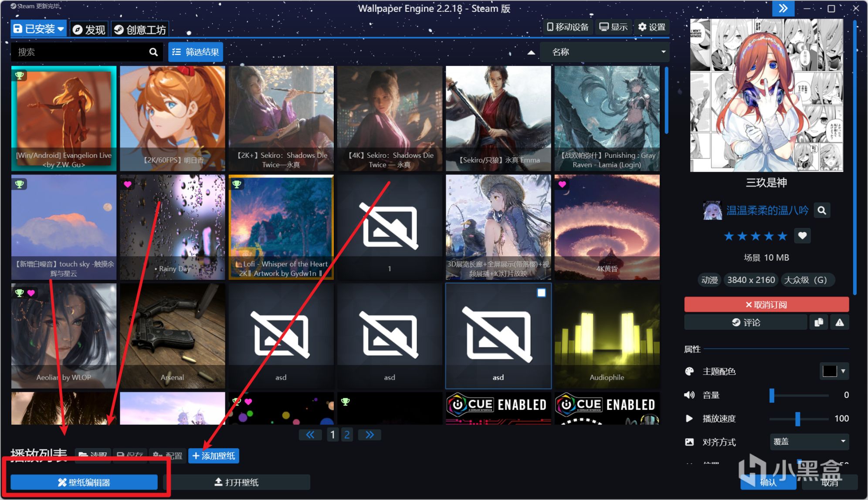Click the pink heart badge on Aeolian by WLOP

(x=31, y=293)
